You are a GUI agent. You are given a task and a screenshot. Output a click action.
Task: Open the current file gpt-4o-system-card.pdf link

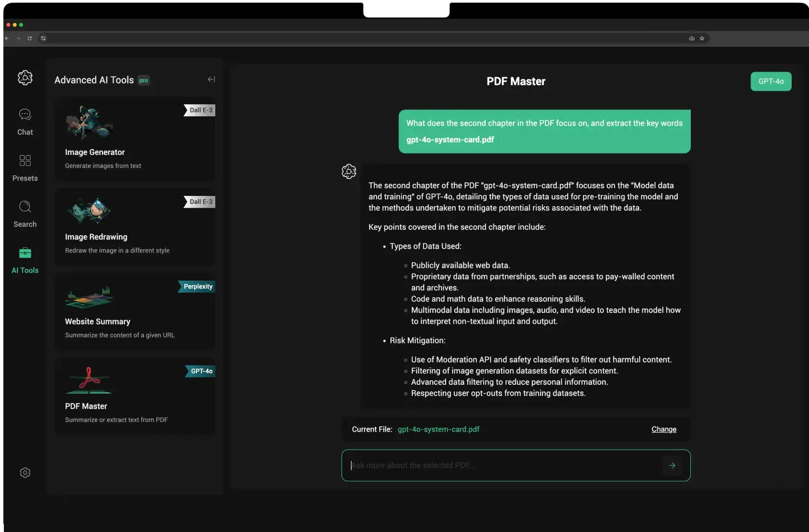pyautogui.click(x=438, y=429)
